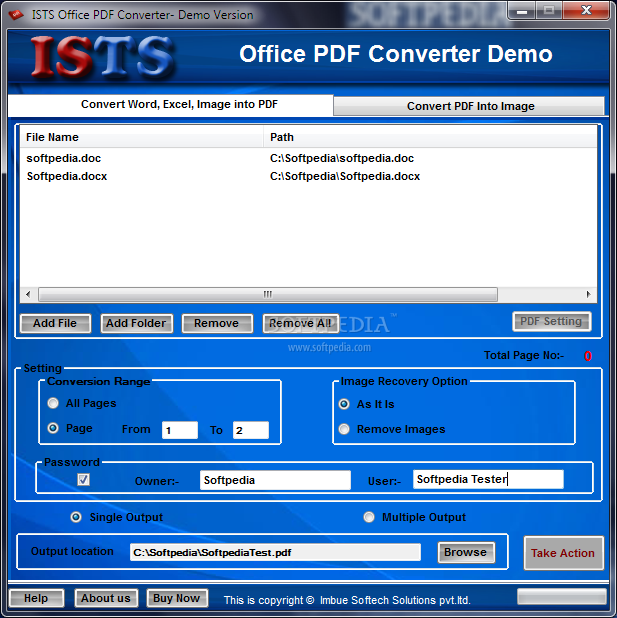This screenshot has height=618, width=617.
Task: Click the progress bar at bottom right
Action: pos(561,597)
